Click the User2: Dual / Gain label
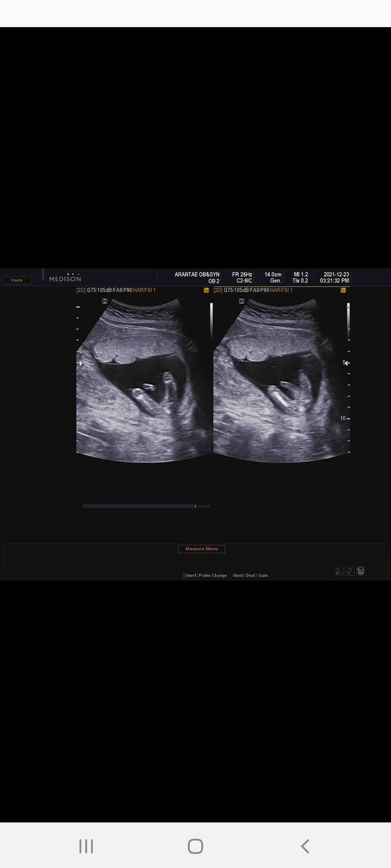Viewport: 391px width, 868px height. pos(250,575)
